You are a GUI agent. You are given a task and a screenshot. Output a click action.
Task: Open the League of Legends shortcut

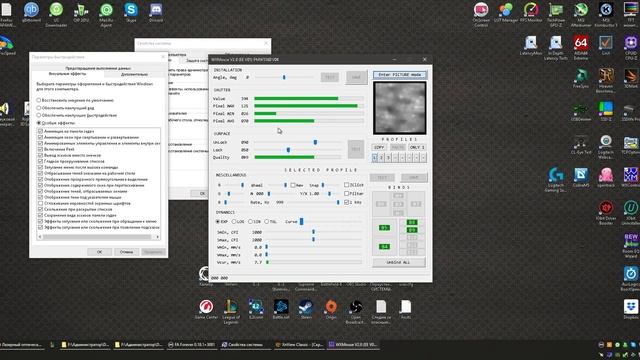[x=231, y=312]
